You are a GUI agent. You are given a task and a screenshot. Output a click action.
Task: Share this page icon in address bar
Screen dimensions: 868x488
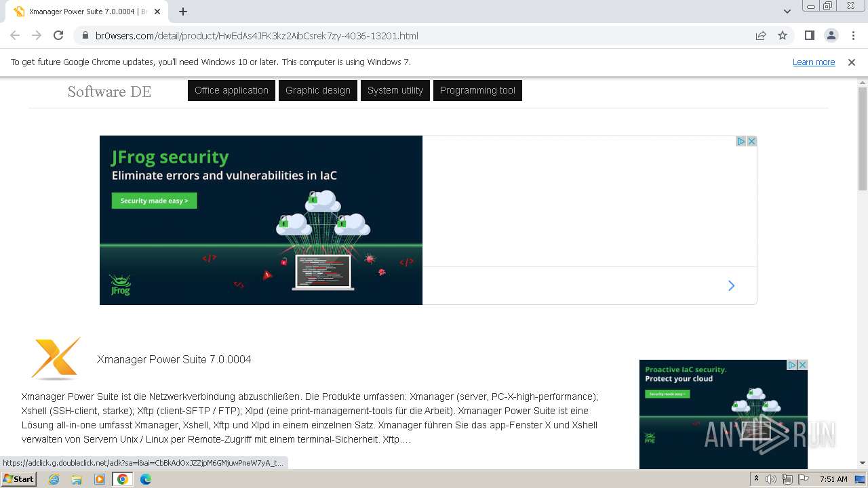(x=761, y=36)
